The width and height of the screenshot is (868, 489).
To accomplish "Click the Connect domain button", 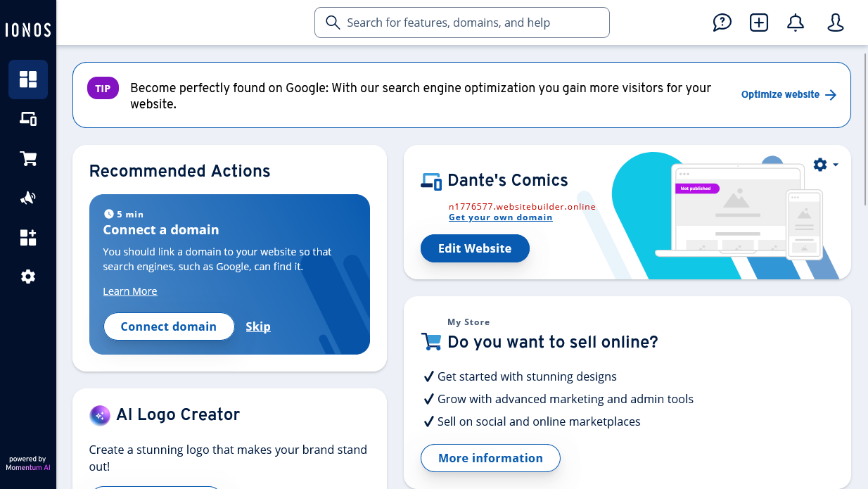I will click(169, 326).
